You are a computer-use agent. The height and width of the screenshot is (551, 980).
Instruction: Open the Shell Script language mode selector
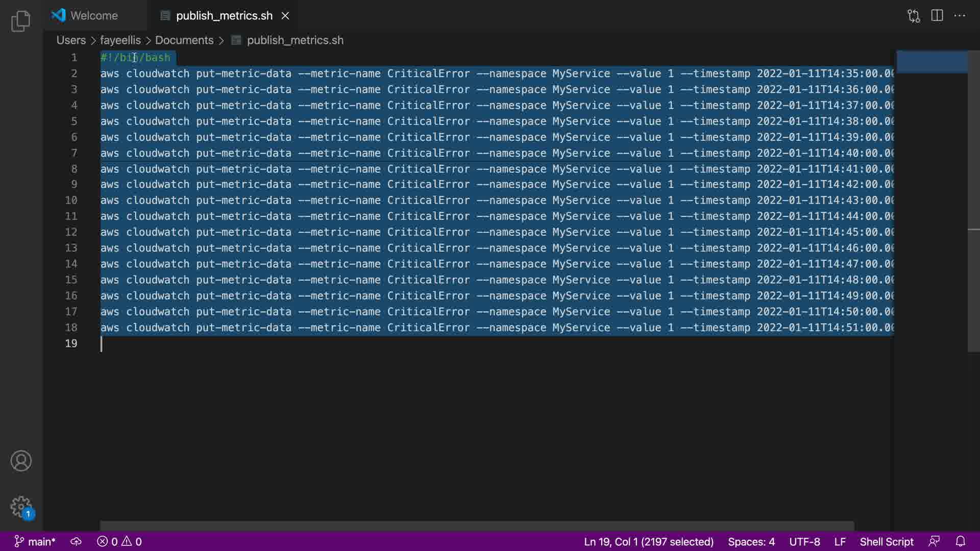pos(886,541)
